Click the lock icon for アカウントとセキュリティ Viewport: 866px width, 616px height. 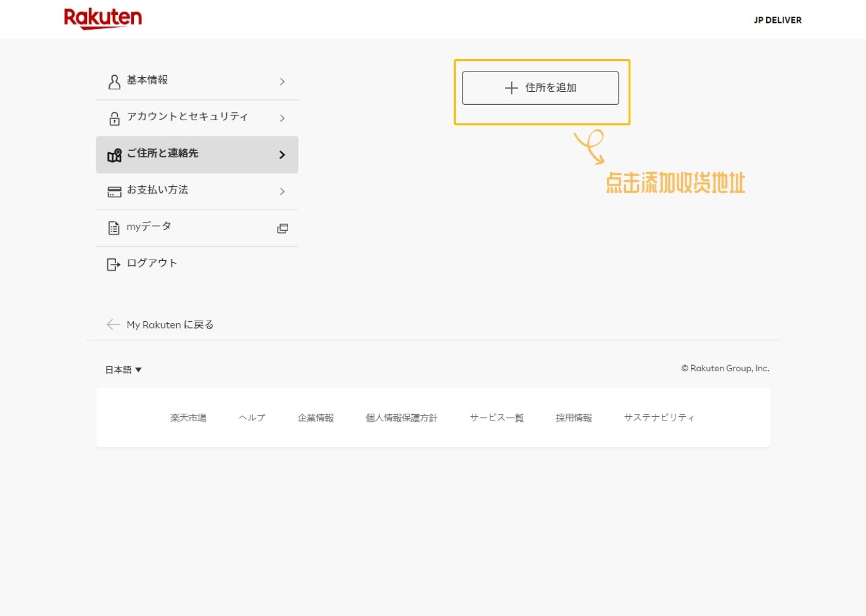[114, 118]
